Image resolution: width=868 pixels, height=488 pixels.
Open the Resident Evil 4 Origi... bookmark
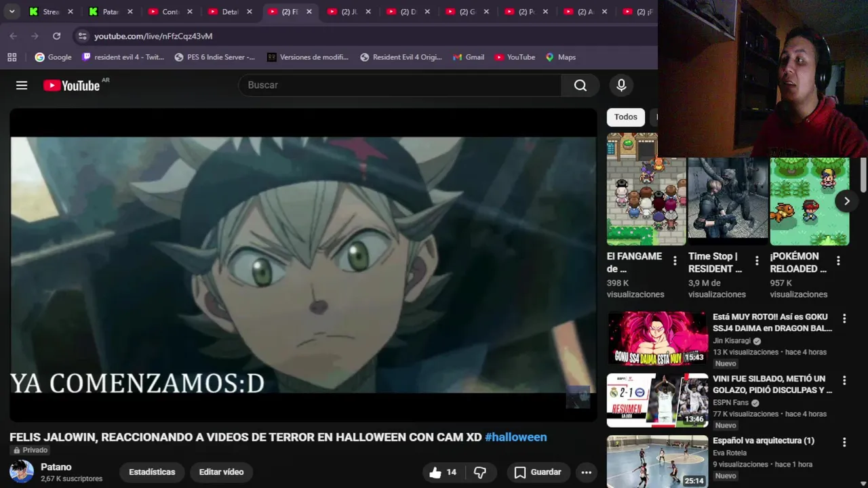(401, 57)
